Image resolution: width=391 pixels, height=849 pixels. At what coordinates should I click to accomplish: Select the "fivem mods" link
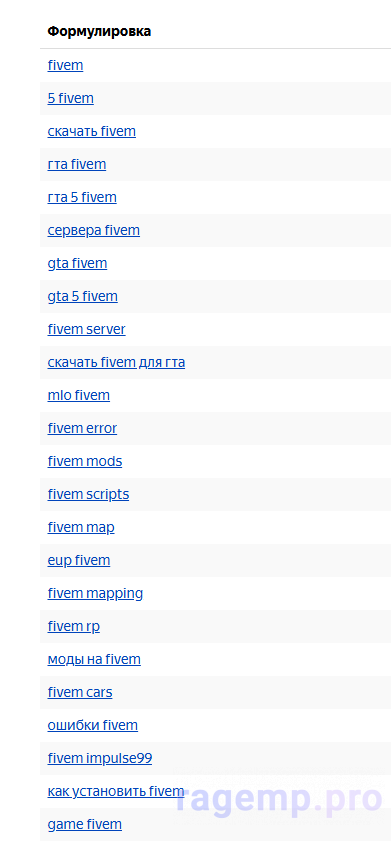point(85,462)
